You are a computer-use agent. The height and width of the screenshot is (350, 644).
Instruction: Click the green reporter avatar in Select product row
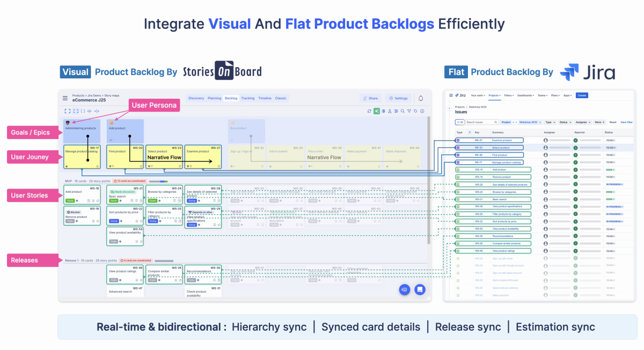[x=575, y=148]
